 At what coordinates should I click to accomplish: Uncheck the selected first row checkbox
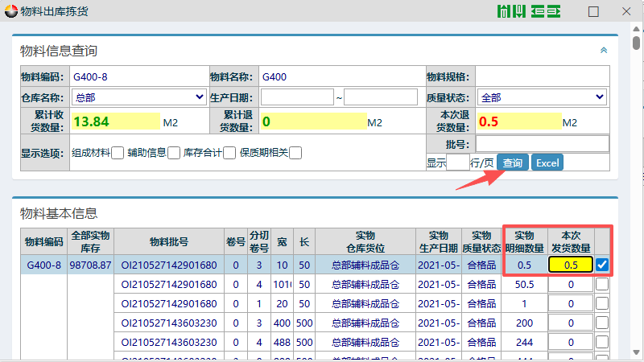[602, 265]
